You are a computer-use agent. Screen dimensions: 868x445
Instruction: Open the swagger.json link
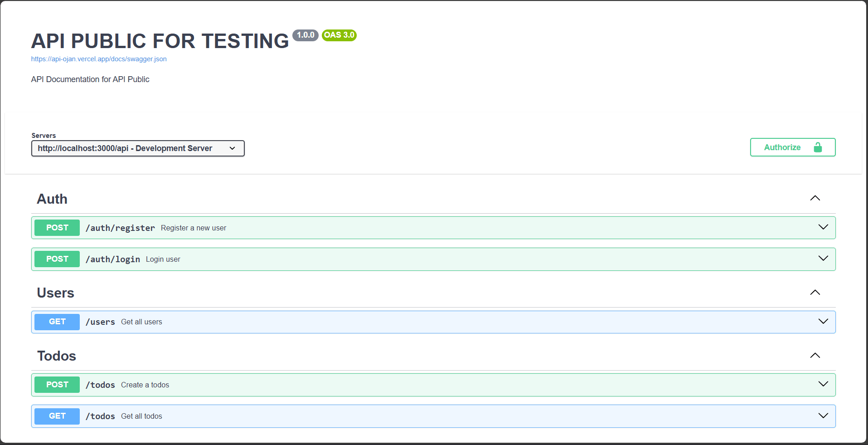pyautogui.click(x=99, y=59)
